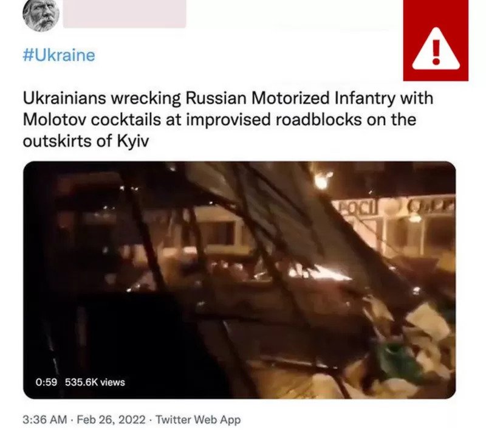Click the 0:59 video duration label
Image resolution: width=486 pixels, height=448 pixels.
[x=47, y=382]
